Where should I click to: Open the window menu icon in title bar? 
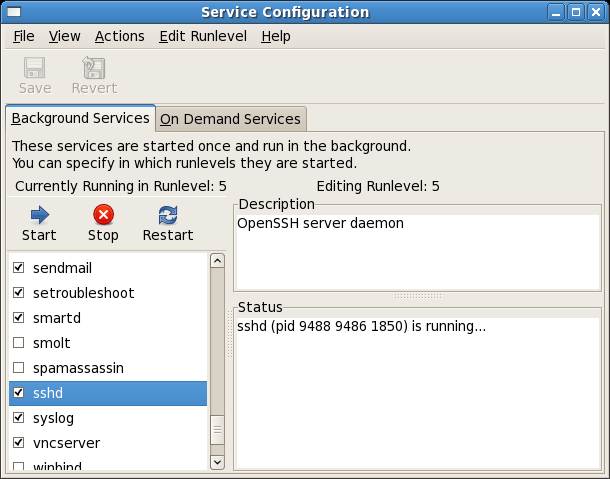point(14,12)
